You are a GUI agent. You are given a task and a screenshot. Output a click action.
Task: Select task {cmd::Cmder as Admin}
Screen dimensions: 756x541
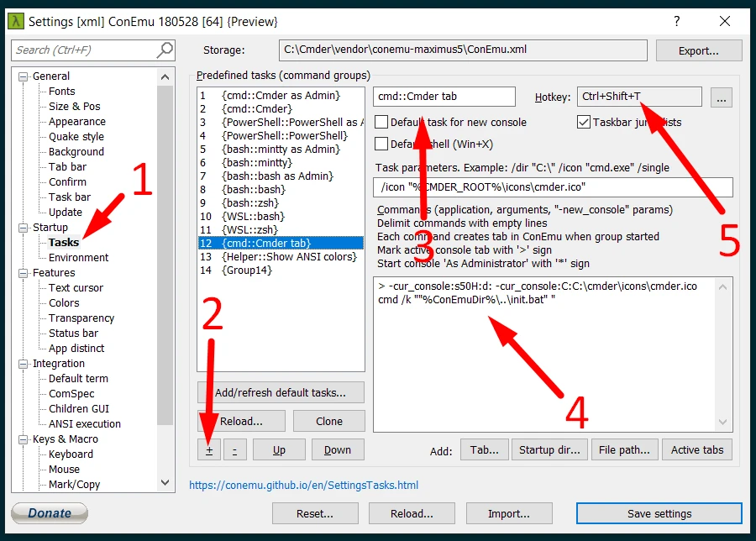tap(281, 96)
